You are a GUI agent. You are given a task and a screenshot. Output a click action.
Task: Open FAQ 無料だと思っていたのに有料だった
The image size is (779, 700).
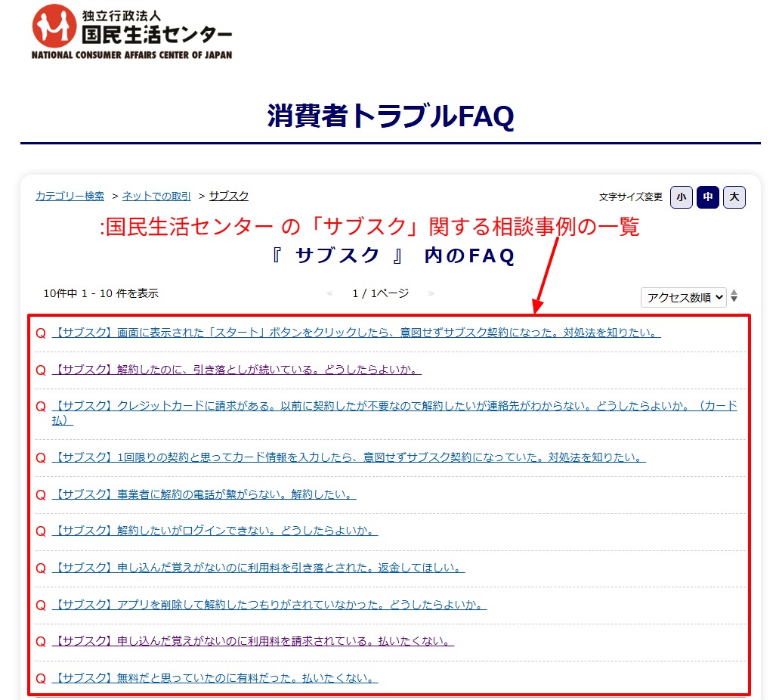click(215, 678)
